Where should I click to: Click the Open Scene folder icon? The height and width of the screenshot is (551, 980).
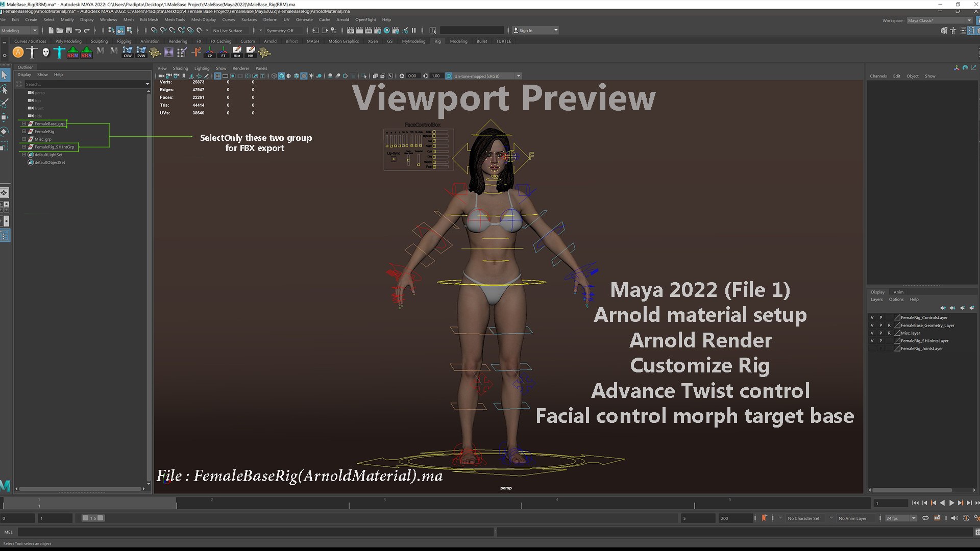click(59, 31)
